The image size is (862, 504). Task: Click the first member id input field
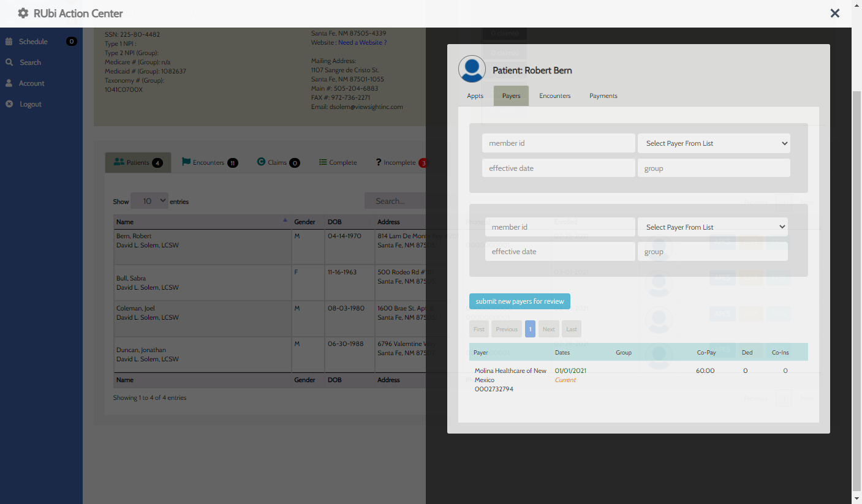point(558,143)
